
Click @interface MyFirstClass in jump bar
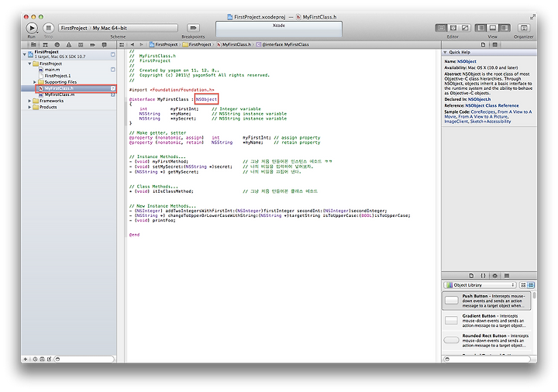pos(283,45)
